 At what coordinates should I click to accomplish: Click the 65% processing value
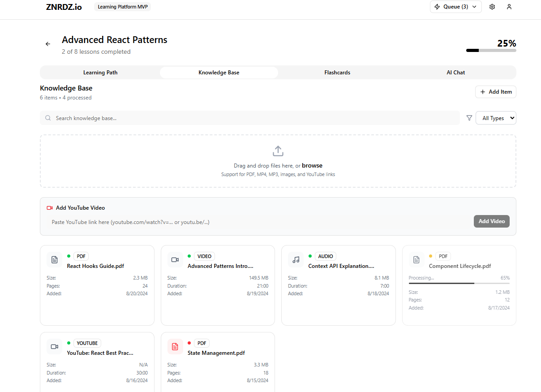click(505, 278)
